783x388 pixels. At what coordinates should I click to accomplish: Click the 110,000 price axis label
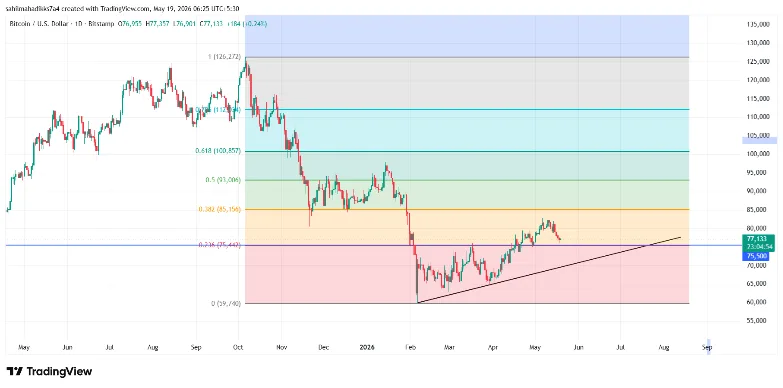pyautogui.click(x=757, y=117)
